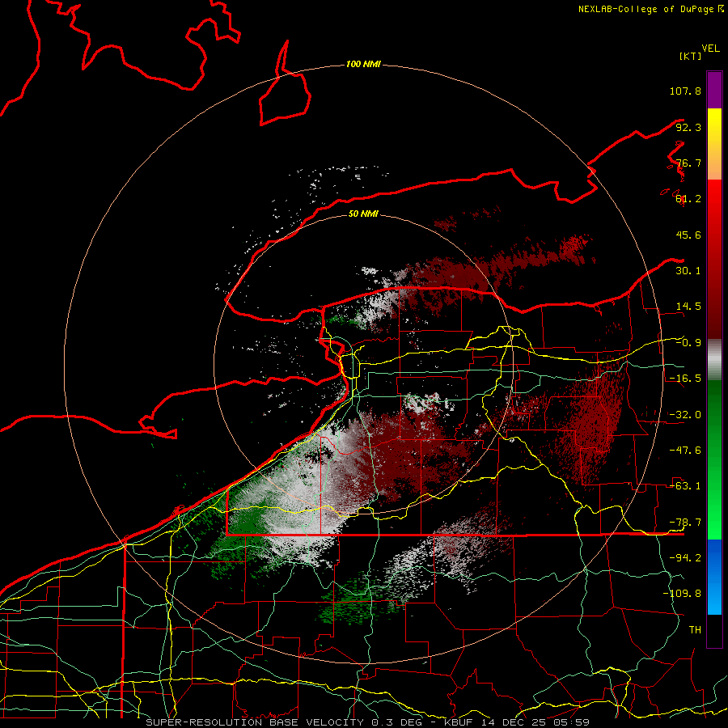
Task: Select the 107.8 velocity scale value
Action: 685,91
